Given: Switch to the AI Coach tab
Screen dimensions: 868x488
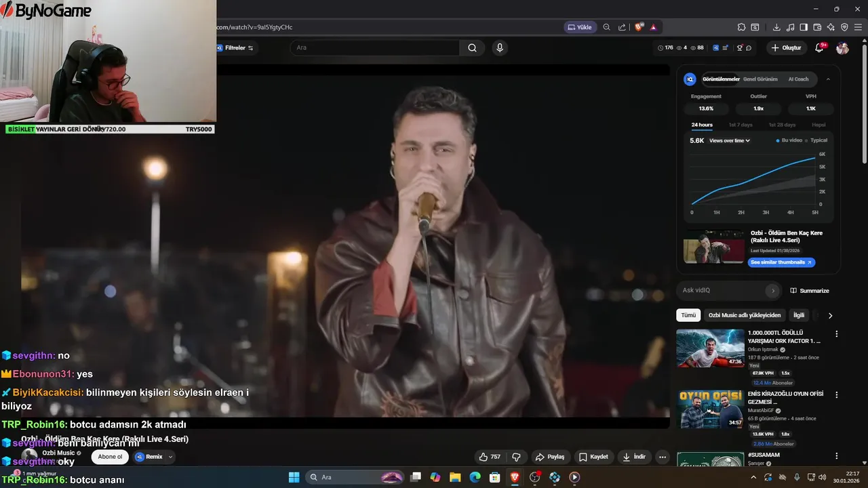Looking at the screenshot, I should click(x=798, y=79).
